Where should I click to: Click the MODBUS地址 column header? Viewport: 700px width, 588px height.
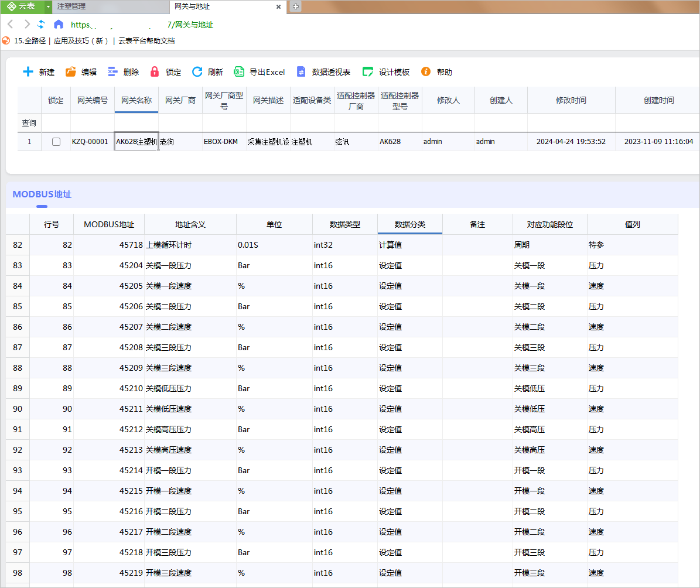pyautogui.click(x=109, y=224)
